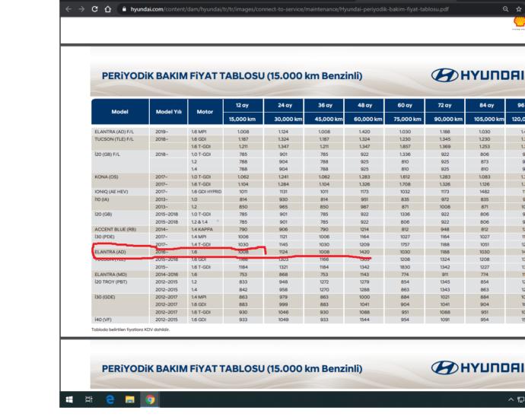Click the hyundai.com PDF address bar
This screenshot has width=525, height=420.
(290, 9)
